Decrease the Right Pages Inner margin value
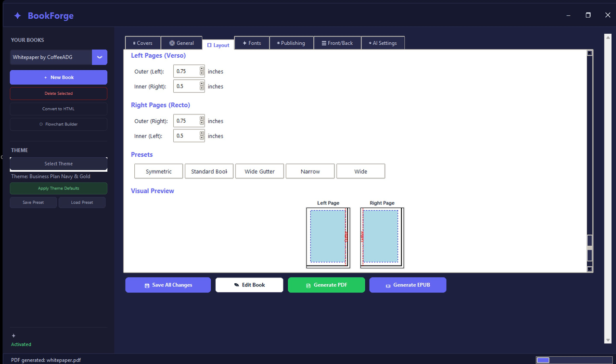Image resolution: width=616 pixels, height=364 pixels. [202, 138]
